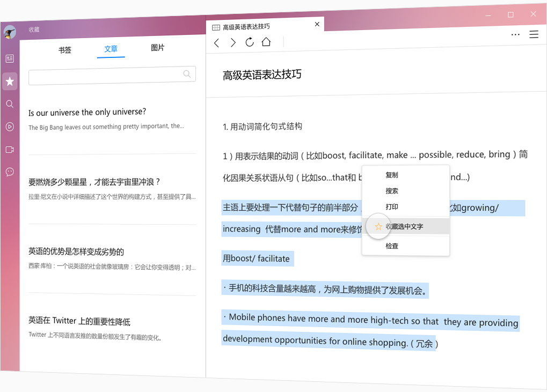This screenshot has height=392, width=547.
Task: Open the camera recorder sidebar icon
Action: click(10, 150)
